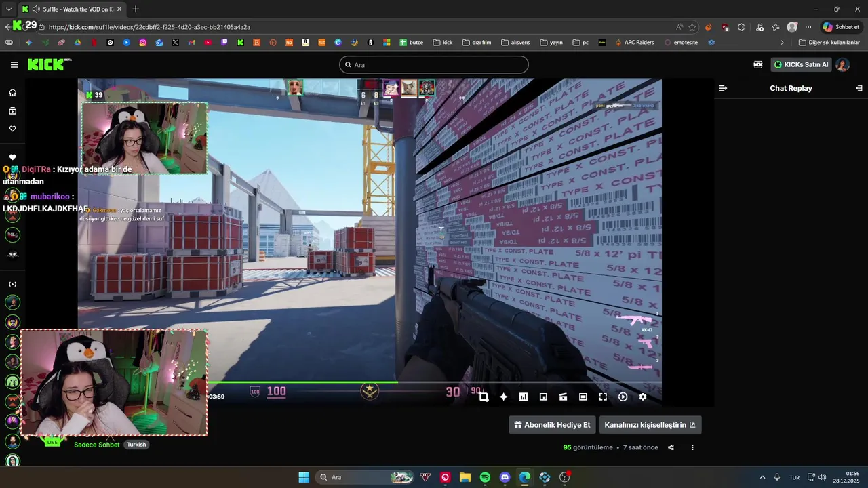868x488 pixels.
Task: Open playback speed control
Action: pyautogui.click(x=623, y=397)
